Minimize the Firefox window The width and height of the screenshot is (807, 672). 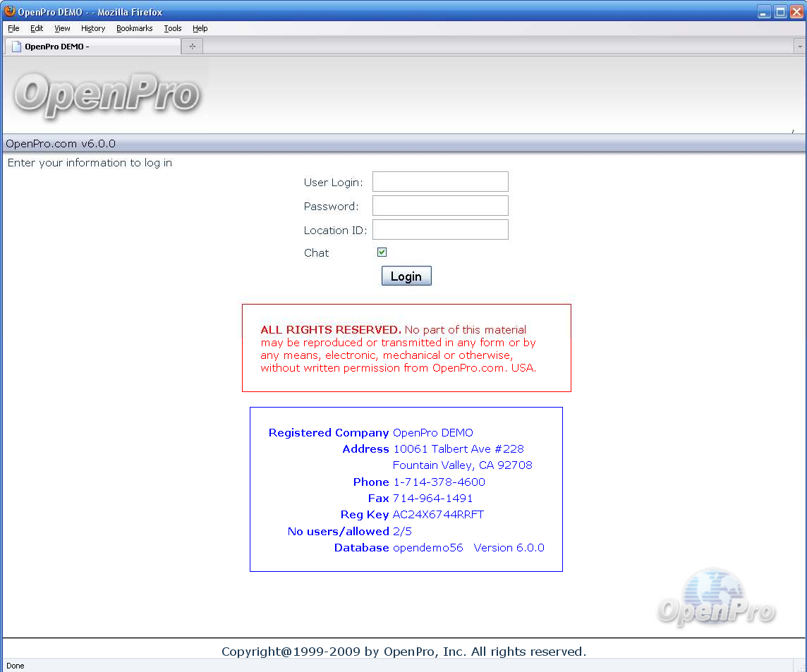pos(764,12)
